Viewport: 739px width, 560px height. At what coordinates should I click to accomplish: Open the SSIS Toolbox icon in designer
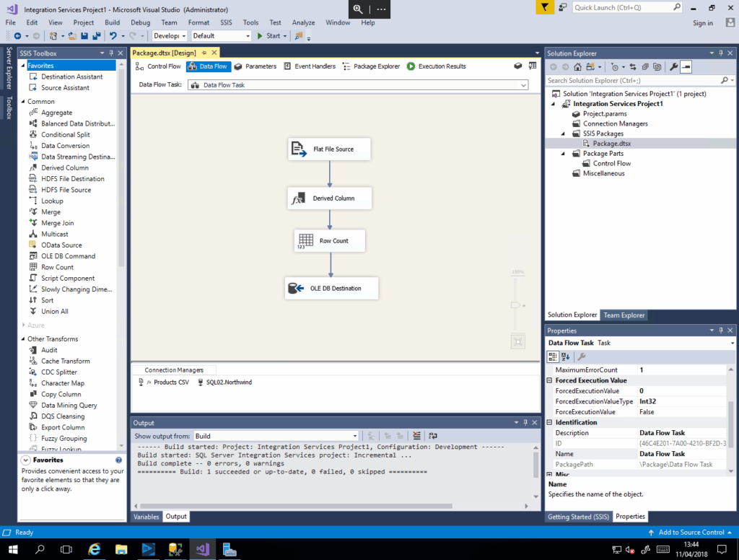518,66
